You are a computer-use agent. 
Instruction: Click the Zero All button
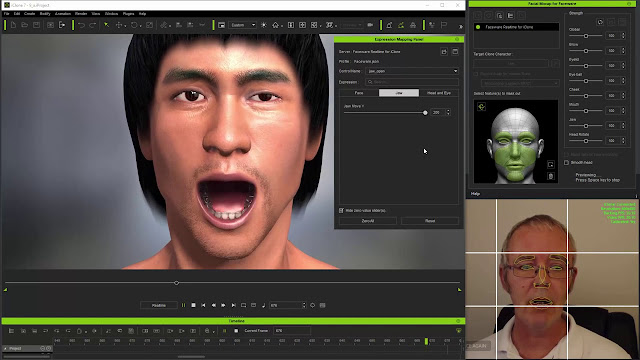click(x=368, y=221)
